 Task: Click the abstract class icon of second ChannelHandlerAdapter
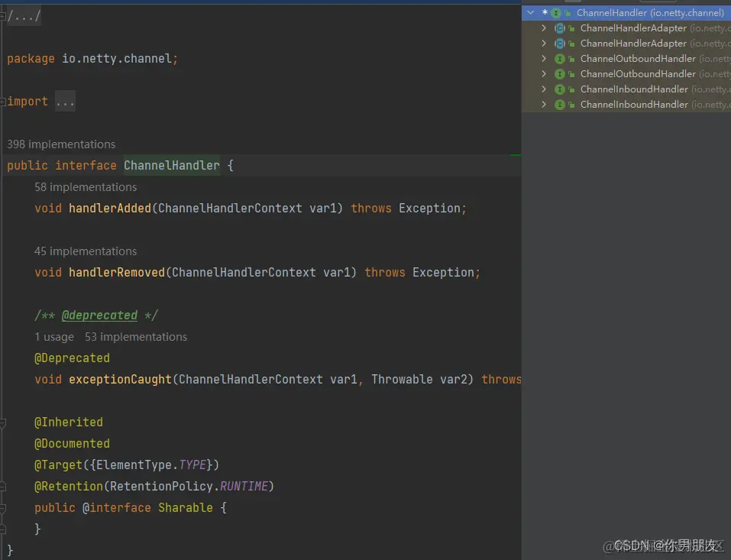[x=559, y=44]
